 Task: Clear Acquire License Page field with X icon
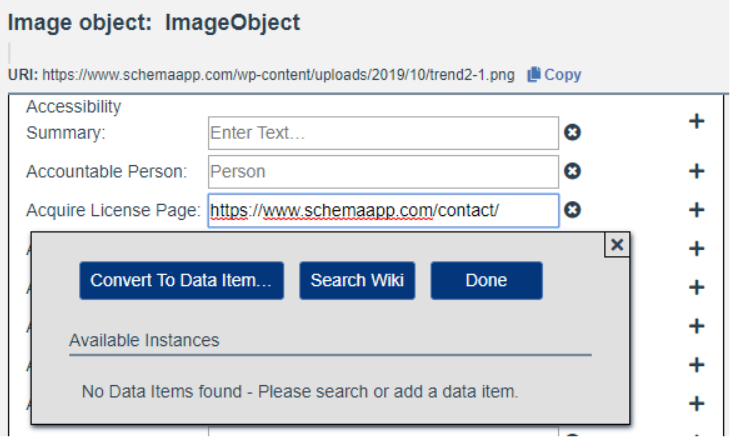click(x=572, y=210)
